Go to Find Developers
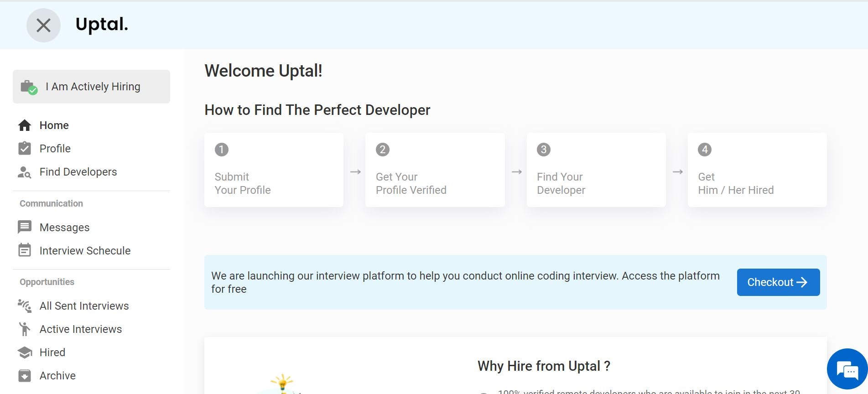Screen dimensions: 868x394 (78, 172)
